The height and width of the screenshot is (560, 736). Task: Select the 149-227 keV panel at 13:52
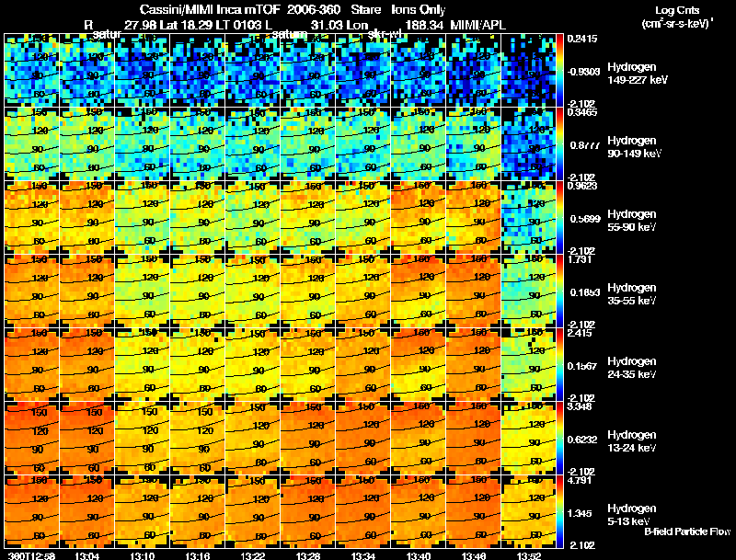pos(528,71)
